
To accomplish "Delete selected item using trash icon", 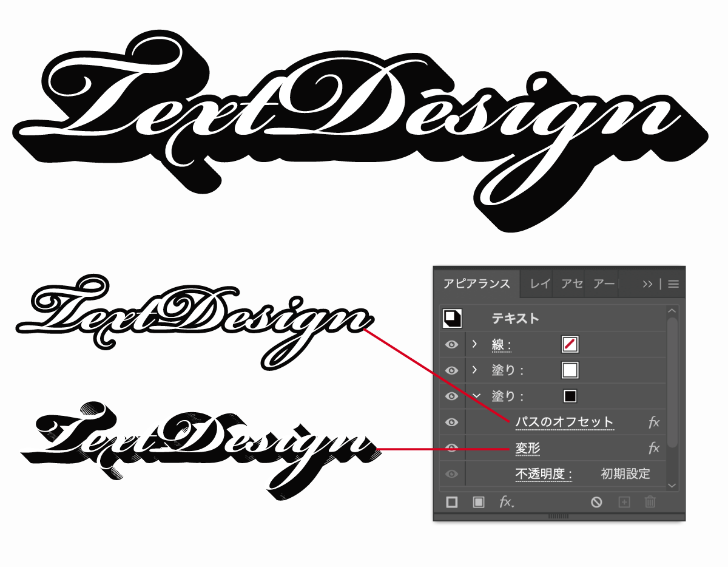I will click(x=650, y=501).
